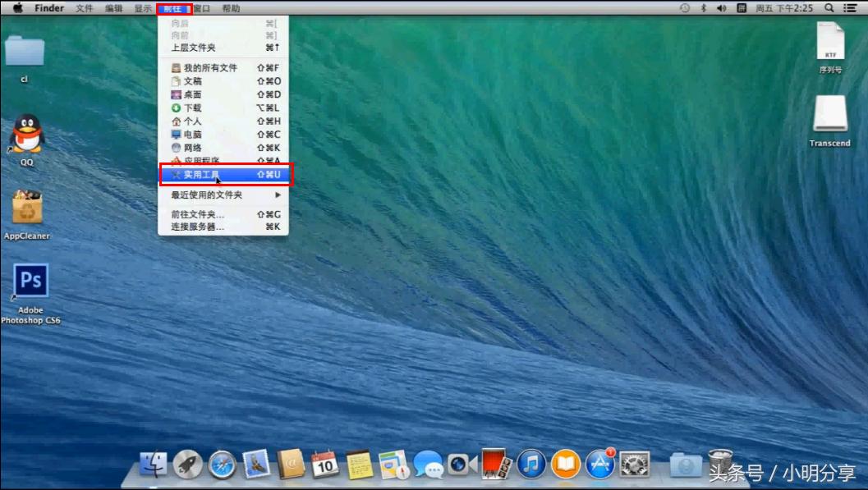868x490 pixels.
Task: Launch Adobe Photoshop CS6 from the desktop
Action: pos(30,281)
